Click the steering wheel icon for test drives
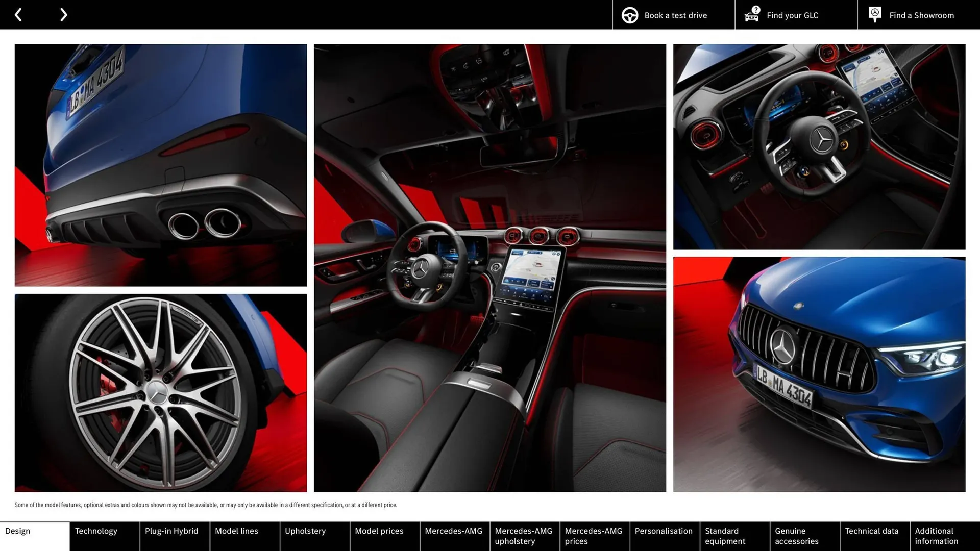Screen dimensions: 980x551 click(x=629, y=15)
